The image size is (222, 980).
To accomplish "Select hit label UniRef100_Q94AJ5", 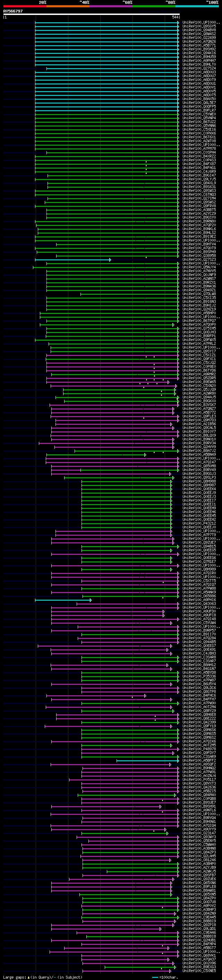I will (199, 397).
